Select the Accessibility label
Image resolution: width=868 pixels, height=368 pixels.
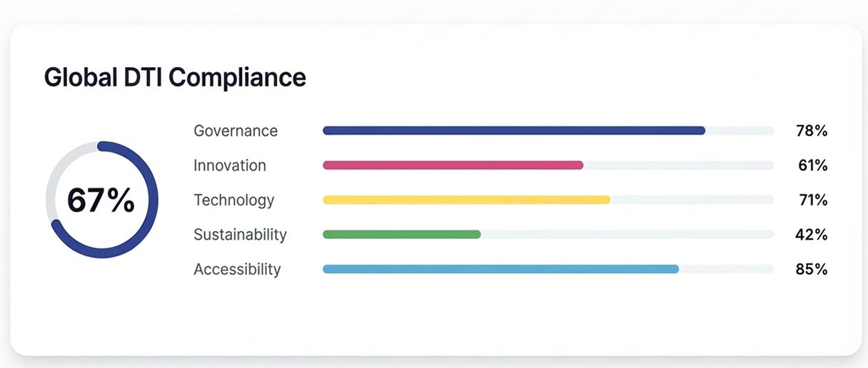[237, 270]
